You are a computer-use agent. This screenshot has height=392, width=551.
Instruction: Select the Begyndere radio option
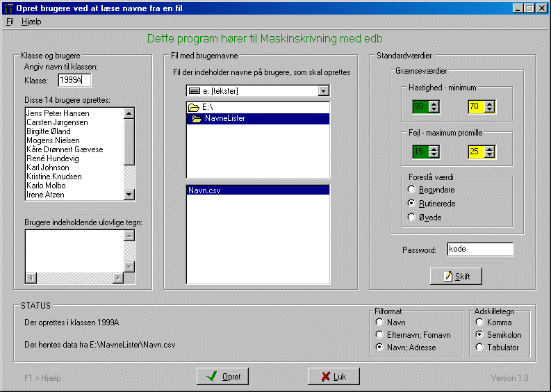coord(412,189)
